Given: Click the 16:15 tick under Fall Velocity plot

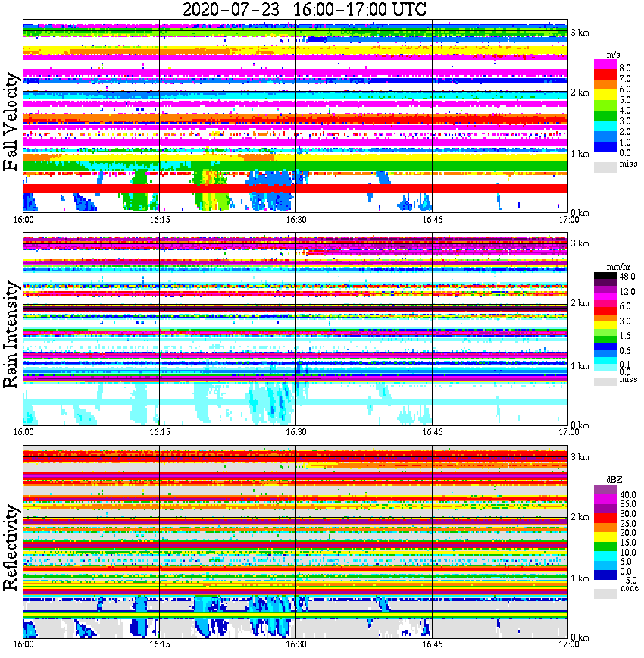Looking at the screenshot, I should (x=160, y=220).
